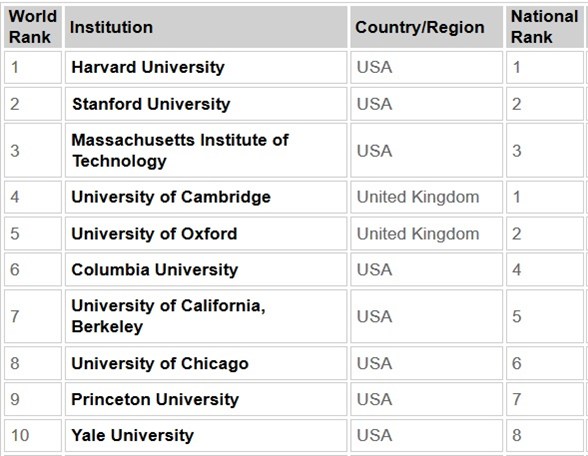Select the United Kingdom cell for Oxford

click(x=426, y=234)
